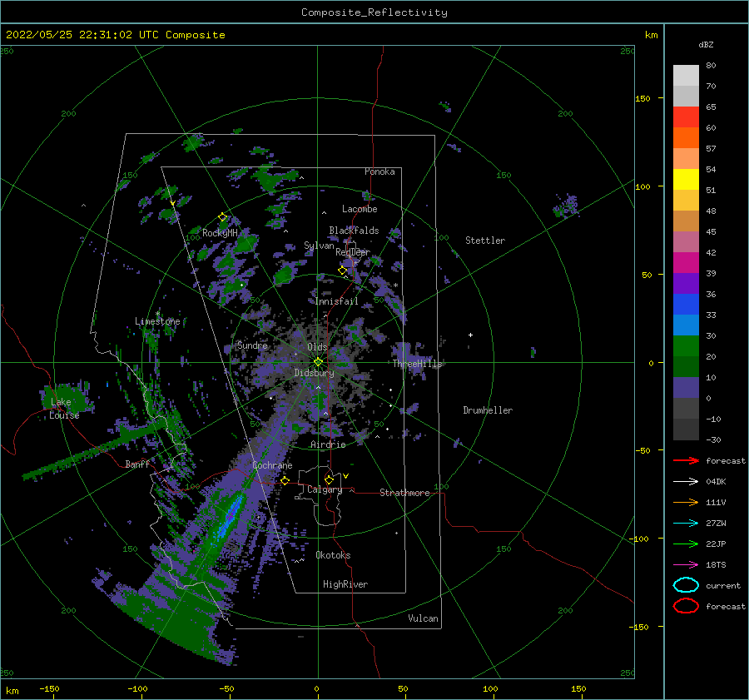This screenshot has height=700, width=749.
Task: Click the Strathmore label
Action: point(404,493)
